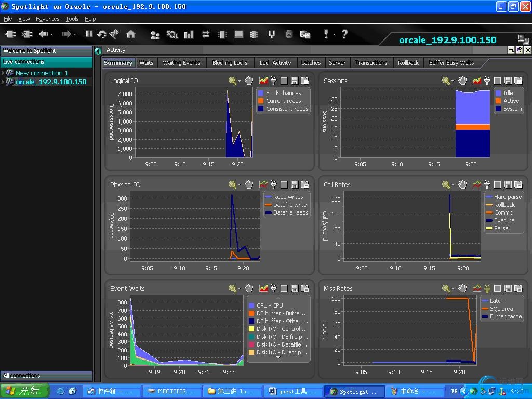The image size is (532, 399).
Task: Toggle the square view icon in Sessions panel
Action: (497, 81)
